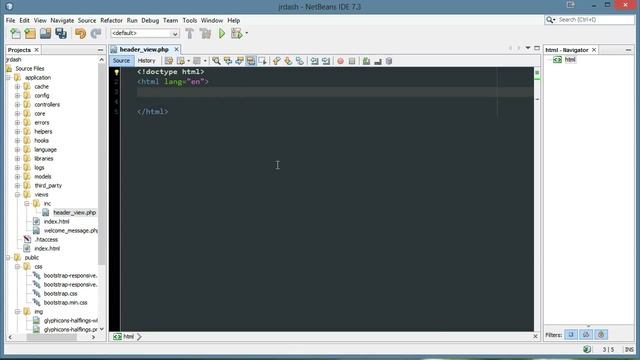
Task: Click the Last Edit editor toolbar icon
Action: pyautogui.click(x=169, y=61)
